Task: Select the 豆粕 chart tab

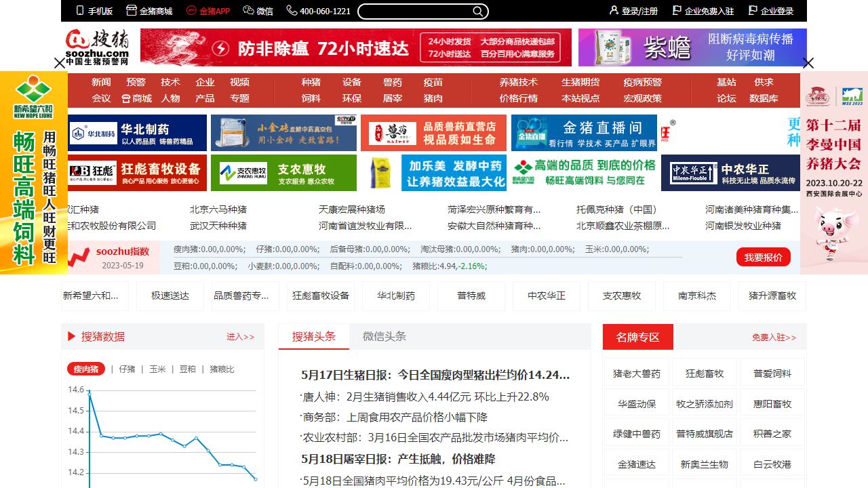Action: tap(188, 369)
